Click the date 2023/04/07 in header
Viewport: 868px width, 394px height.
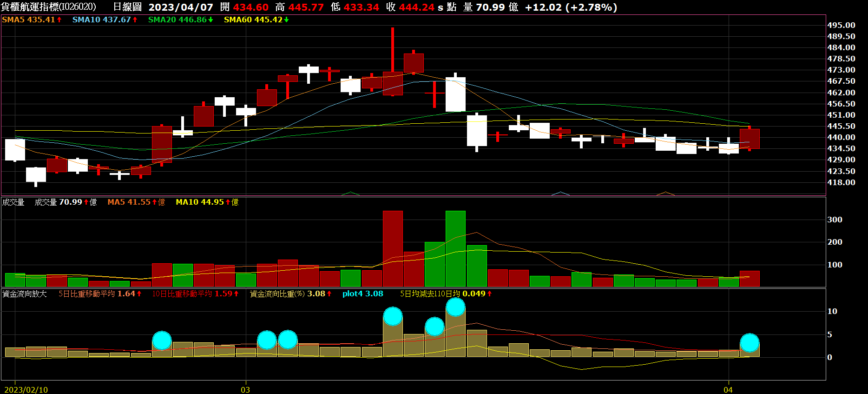pyautogui.click(x=181, y=7)
